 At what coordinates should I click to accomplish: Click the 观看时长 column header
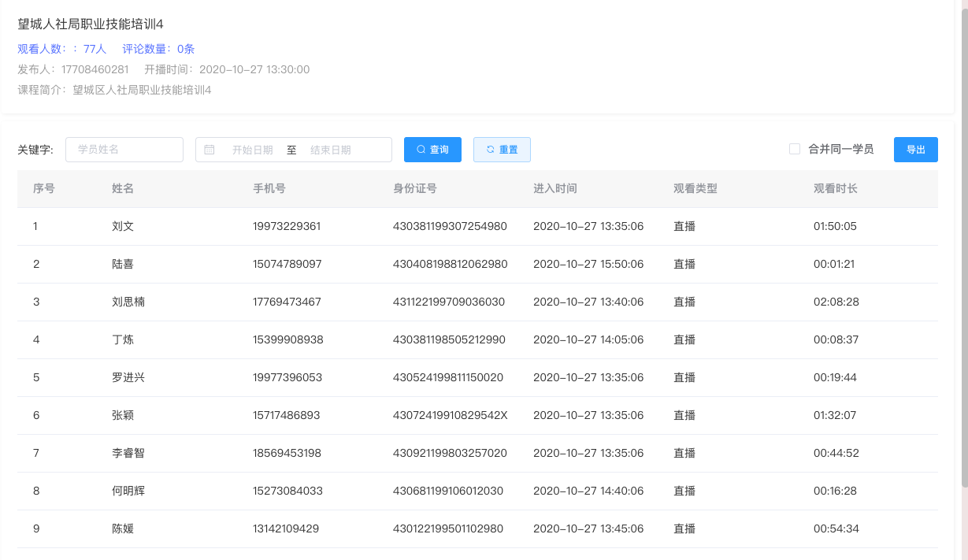click(836, 189)
